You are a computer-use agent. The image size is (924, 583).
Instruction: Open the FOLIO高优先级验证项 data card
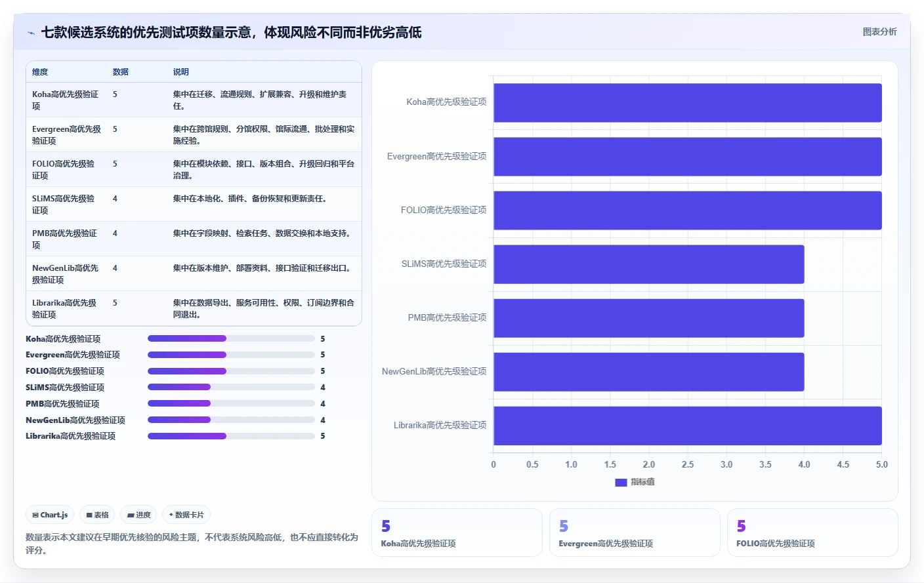pos(812,533)
